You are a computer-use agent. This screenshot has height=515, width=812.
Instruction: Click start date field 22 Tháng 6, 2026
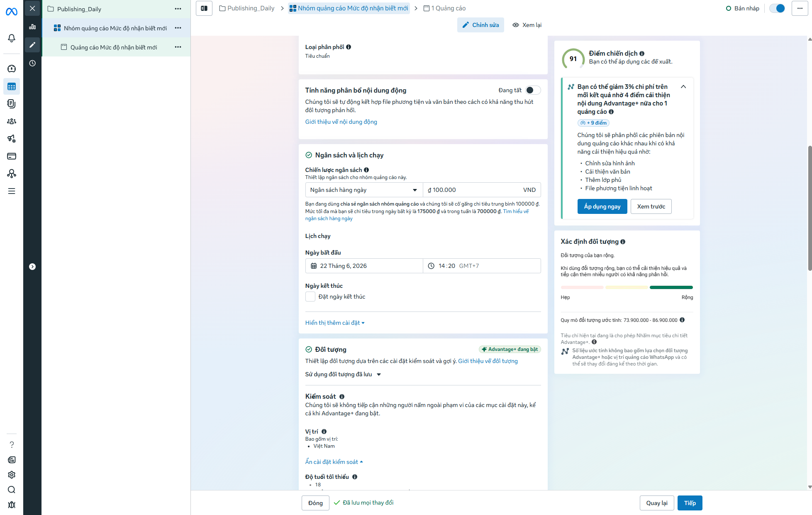364,266
